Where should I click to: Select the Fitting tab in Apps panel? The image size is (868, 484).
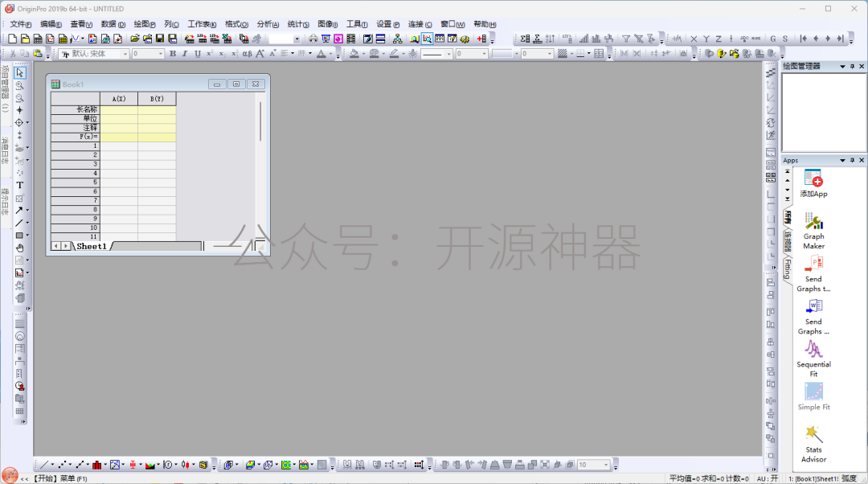[788, 269]
